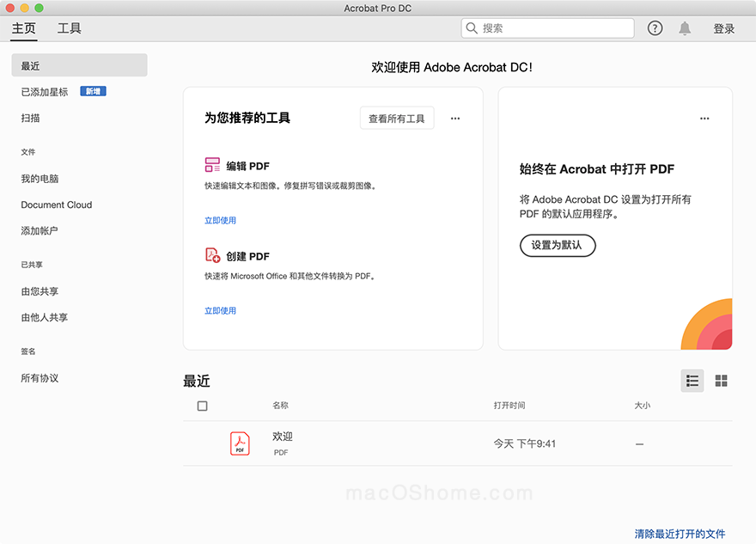Click the 欢迎 PDF file icon
Image resolution: width=756 pixels, height=544 pixels.
[x=240, y=443]
